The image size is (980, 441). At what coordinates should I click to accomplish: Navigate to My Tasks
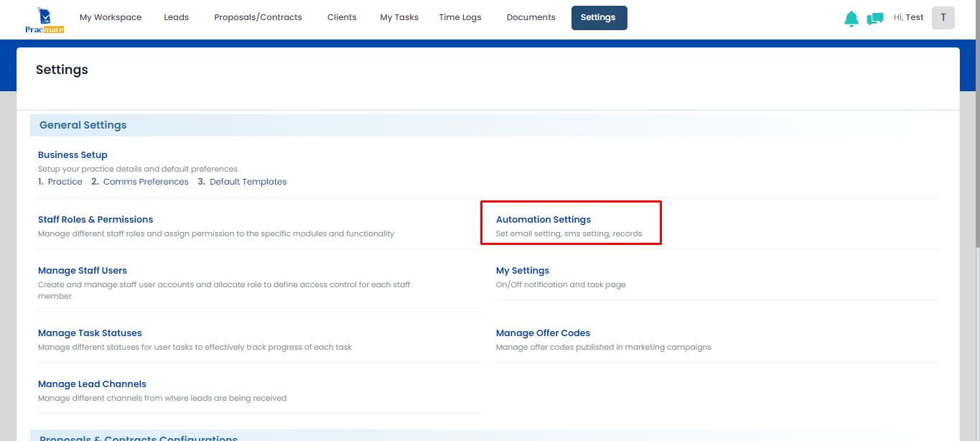399,17
